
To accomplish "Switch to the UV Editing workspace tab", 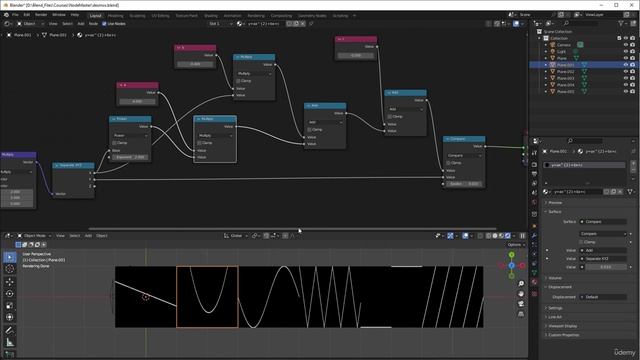I will [160, 16].
